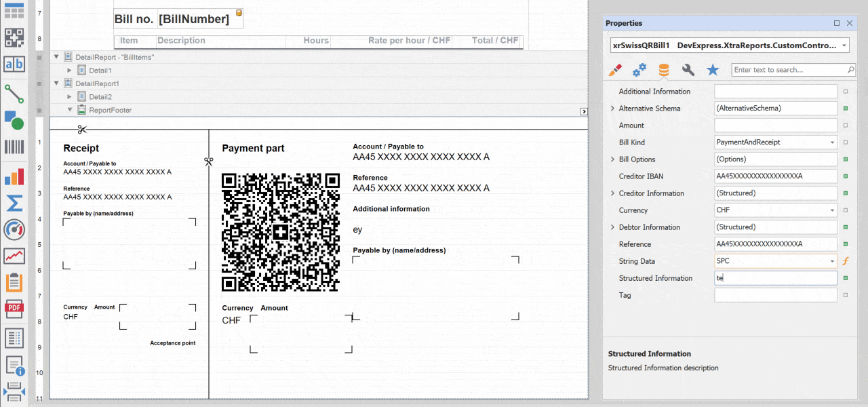Switch to the Design wrench tab
Screen dimensions: 868x407
pos(688,70)
